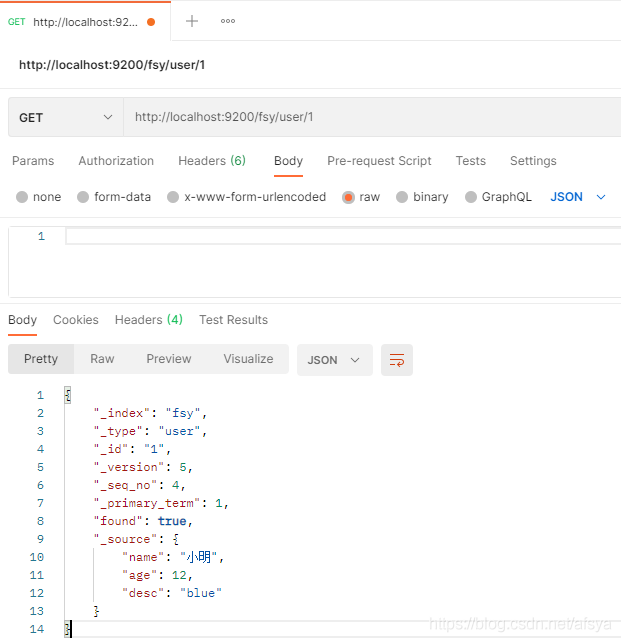Click the Raw response view button
Image resolution: width=621 pixels, height=642 pixels.
click(x=102, y=359)
